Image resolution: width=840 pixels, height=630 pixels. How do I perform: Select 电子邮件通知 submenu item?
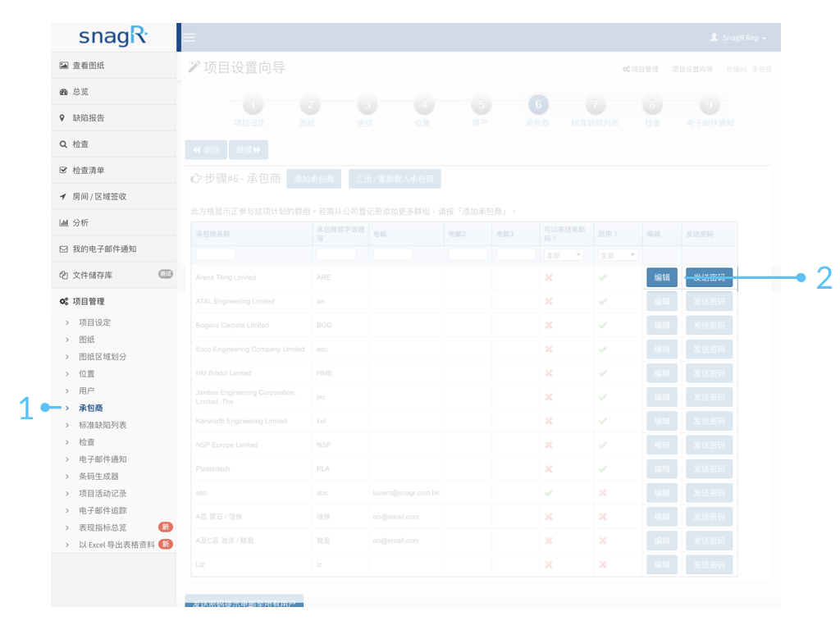tap(103, 459)
